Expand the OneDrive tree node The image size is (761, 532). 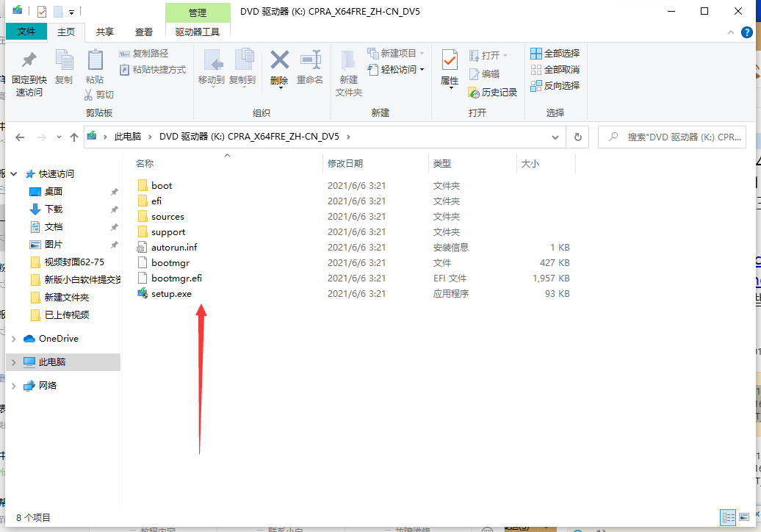click(x=13, y=338)
